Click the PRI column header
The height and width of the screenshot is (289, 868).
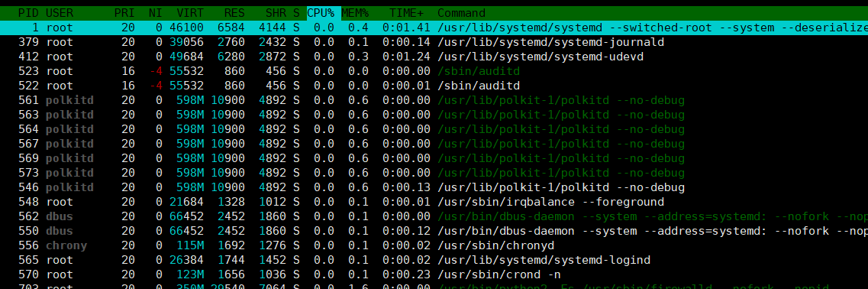[x=124, y=13]
